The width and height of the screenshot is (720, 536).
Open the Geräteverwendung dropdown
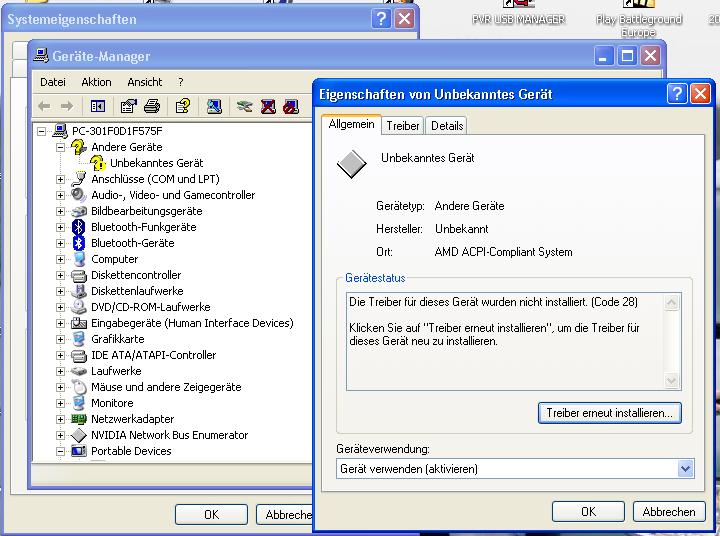click(x=685, y=469)
